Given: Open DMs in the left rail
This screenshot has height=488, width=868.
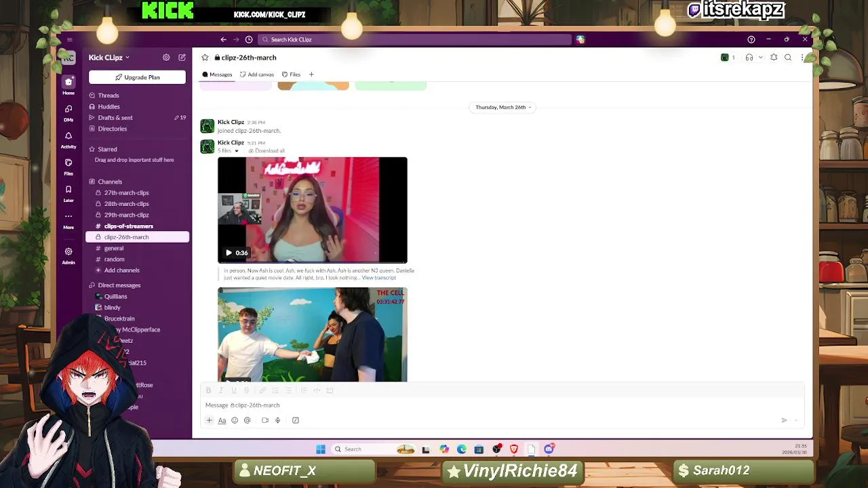Looking at the screenshot, I should tap(68, 113).
